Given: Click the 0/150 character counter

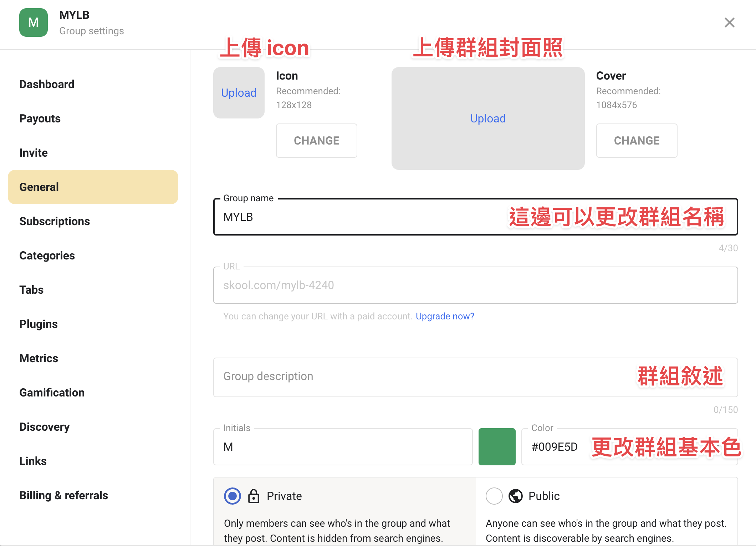Looking at the screenshot, I should (726, 410).
